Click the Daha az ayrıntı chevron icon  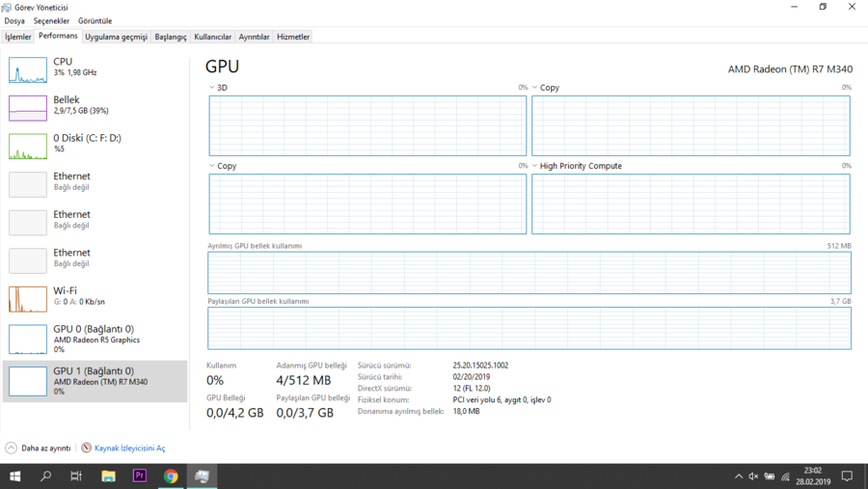(x=11, y=448)
